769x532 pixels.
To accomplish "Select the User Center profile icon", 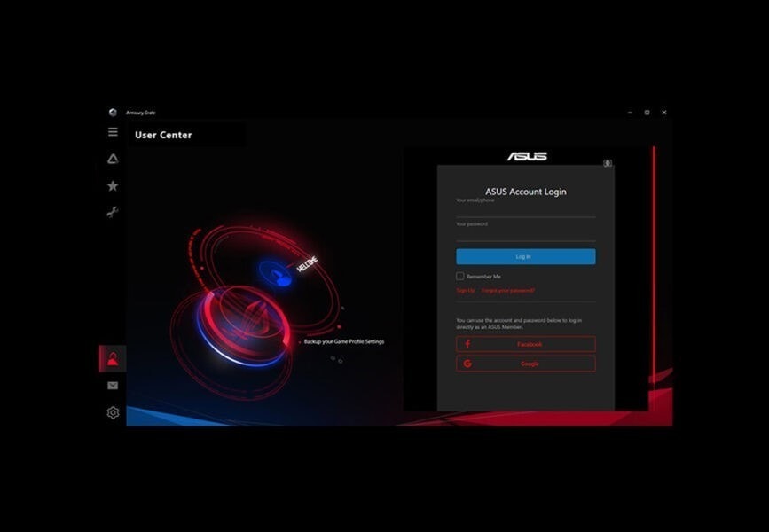I will [113, 358].
